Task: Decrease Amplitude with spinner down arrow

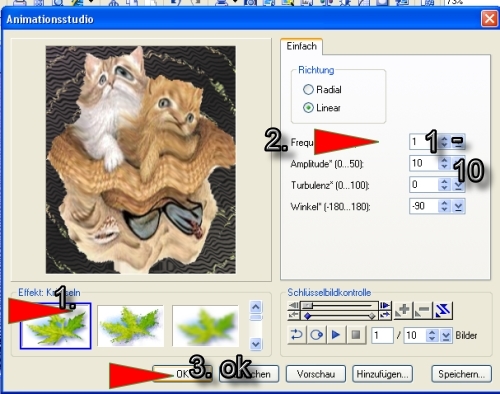Action: [444, 167]
